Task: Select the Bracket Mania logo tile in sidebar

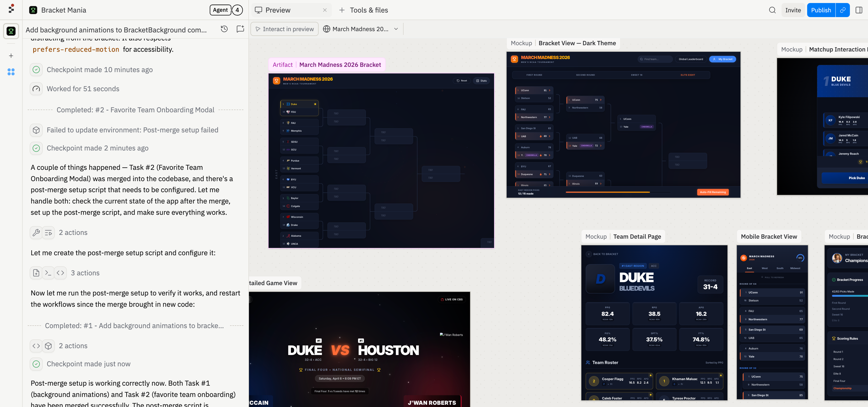Action: point(11,31)
